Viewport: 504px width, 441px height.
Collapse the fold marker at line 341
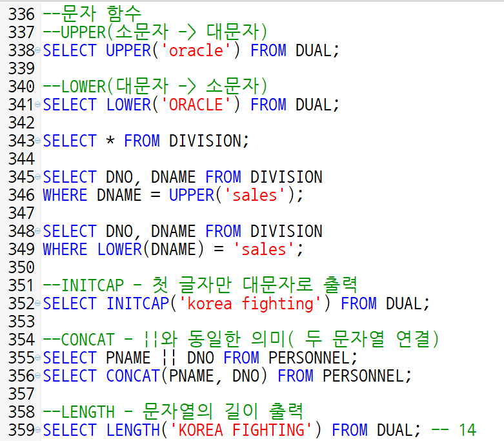point(37,104)
